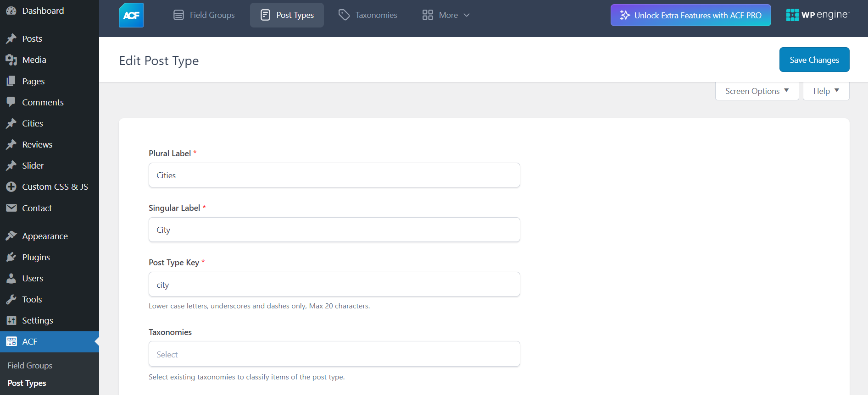Click the ACF logo icon

131,15
